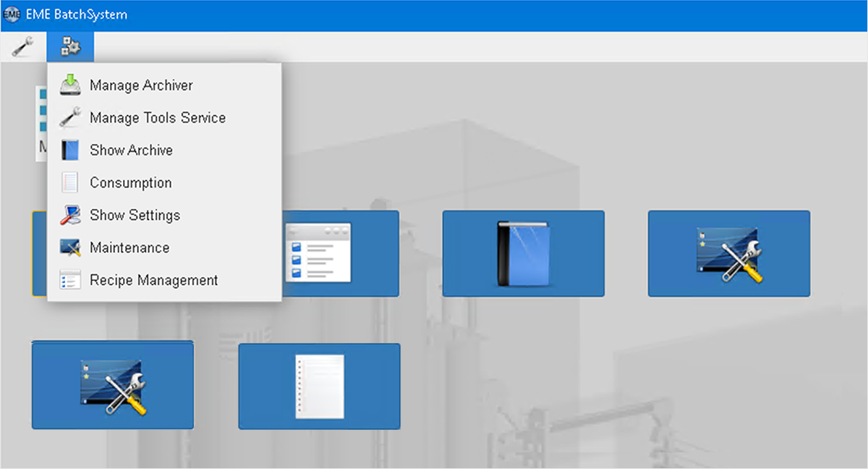This screenshot has width=868, height=469.
Task: Click the Recipe Management list icon
Action: (x=70, y=280)
